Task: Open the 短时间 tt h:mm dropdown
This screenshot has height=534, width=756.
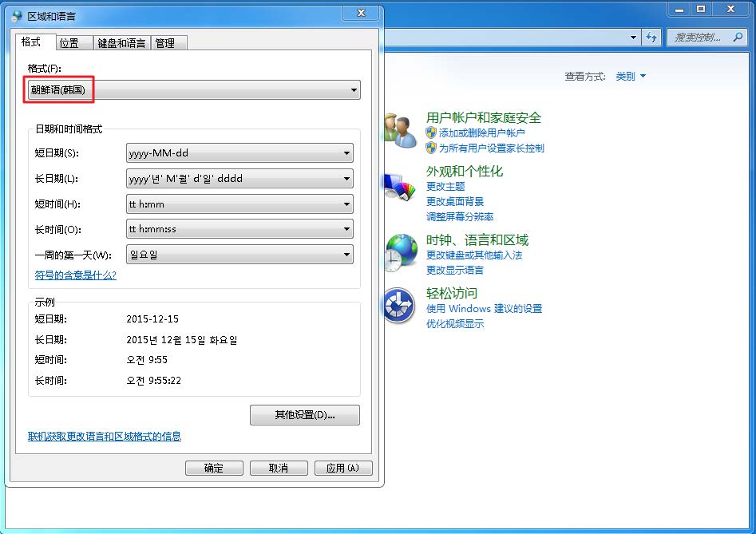Action: pos(239,204)
